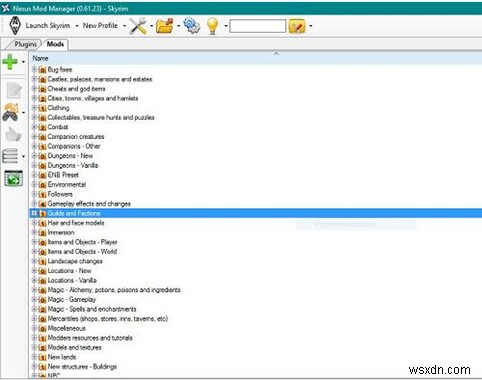Expand the ENB Preset category
This screenshot has height=380, width=482.
pos(34,175)
